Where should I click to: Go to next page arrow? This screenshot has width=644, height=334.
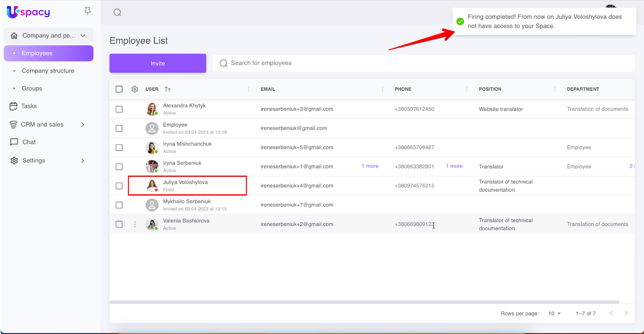626,313
